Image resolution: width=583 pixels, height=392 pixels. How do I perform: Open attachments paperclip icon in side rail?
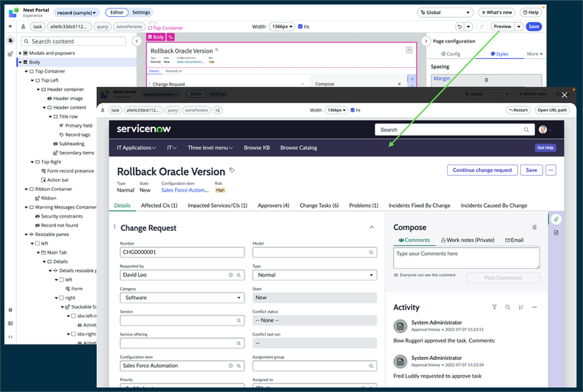tap(555, 219)
